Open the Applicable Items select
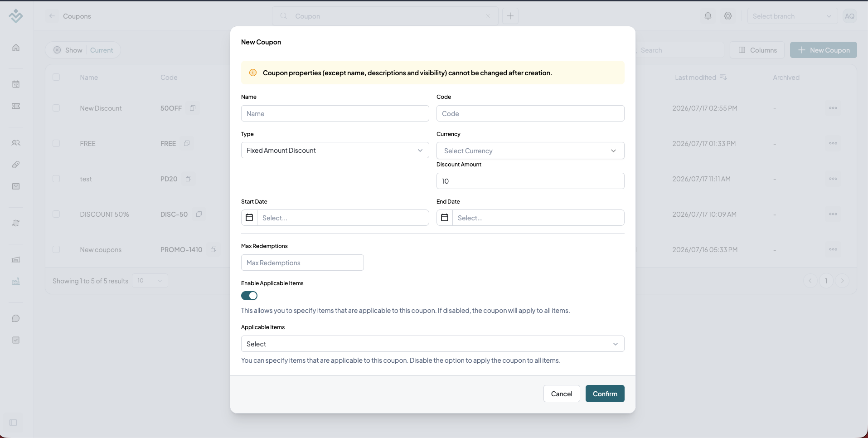 (433, 344)
